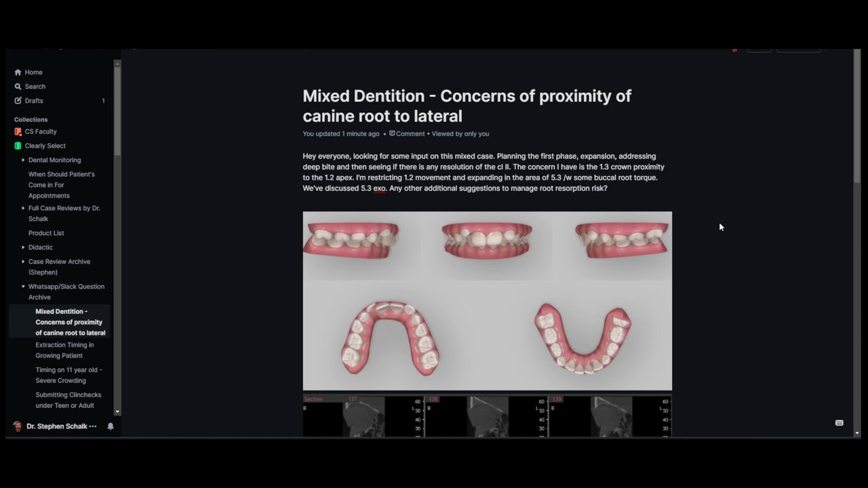Viewport: 868px width, 488px height.
Task: Open Timing on 11 year old document
Action: (x=69, y=375)
